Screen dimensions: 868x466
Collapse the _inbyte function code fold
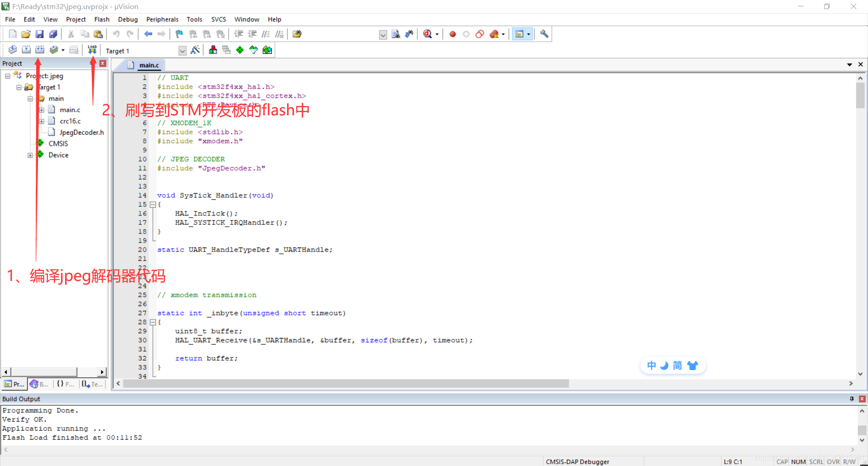pyautogui.click(x=153, y=322)
